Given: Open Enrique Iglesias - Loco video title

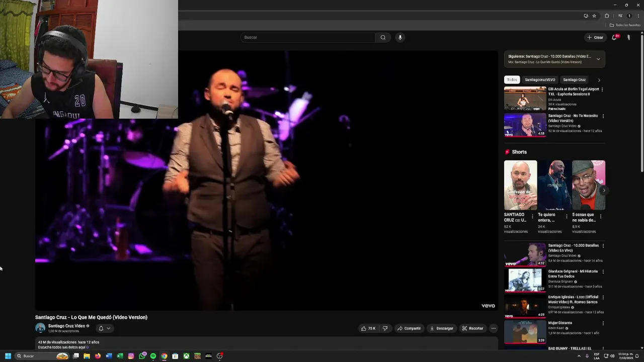Looking at the screenshot, I should pyautogui.click(x=573, y=300).
